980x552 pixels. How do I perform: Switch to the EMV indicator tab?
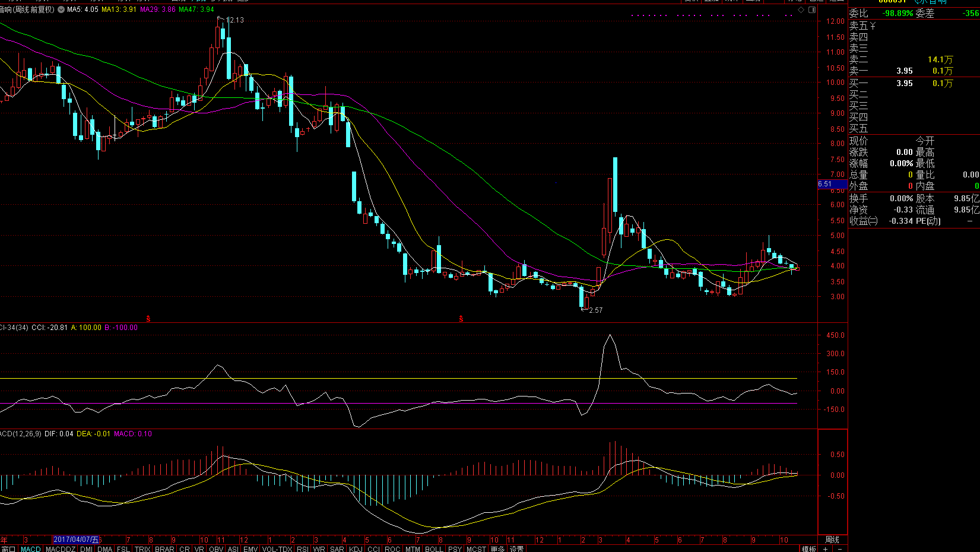[250, 548]
